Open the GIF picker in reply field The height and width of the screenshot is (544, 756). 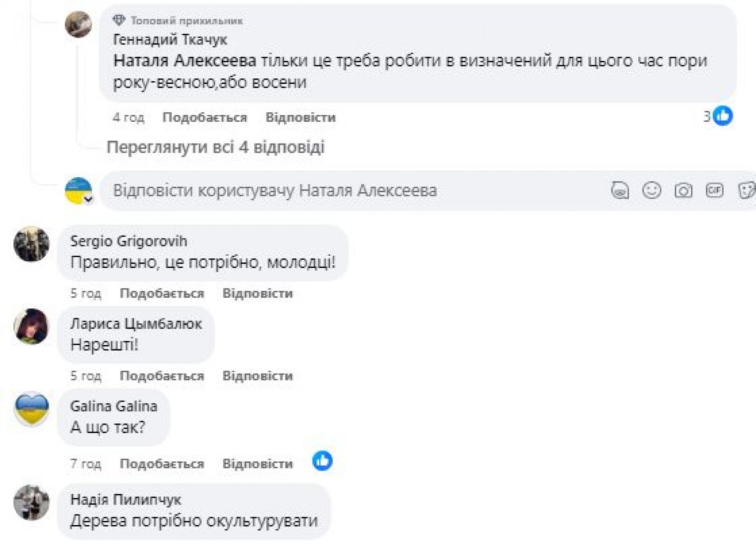click(715, 191)
